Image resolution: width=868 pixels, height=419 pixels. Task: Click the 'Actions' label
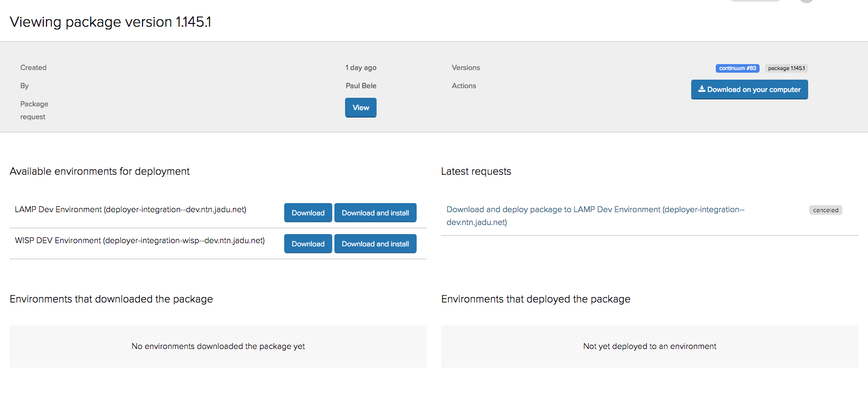(464, 86)
